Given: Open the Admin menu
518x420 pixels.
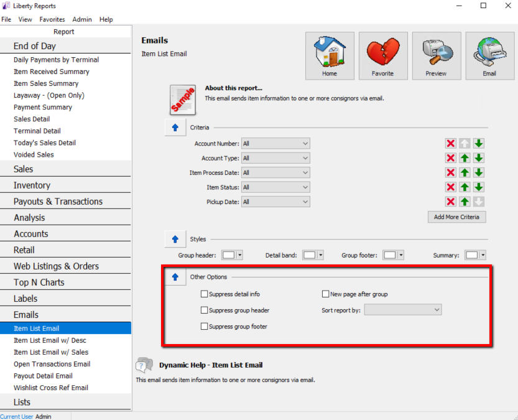Looking at the screenshot, I should coord(82,19).
